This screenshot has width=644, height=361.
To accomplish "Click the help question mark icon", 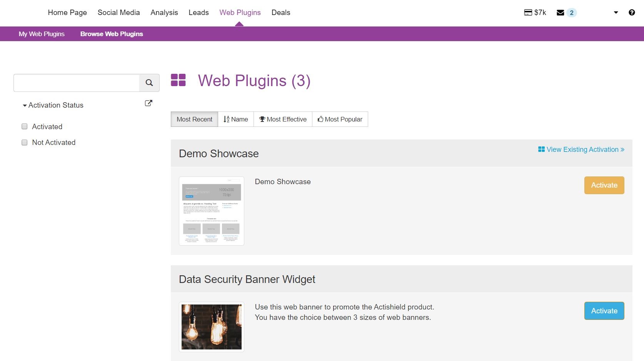I will coord(631,12).
